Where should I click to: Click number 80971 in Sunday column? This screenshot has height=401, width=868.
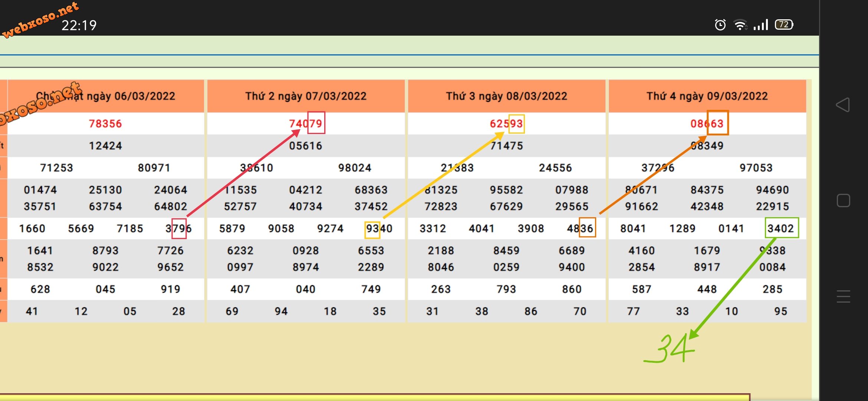tap(154, 168)
